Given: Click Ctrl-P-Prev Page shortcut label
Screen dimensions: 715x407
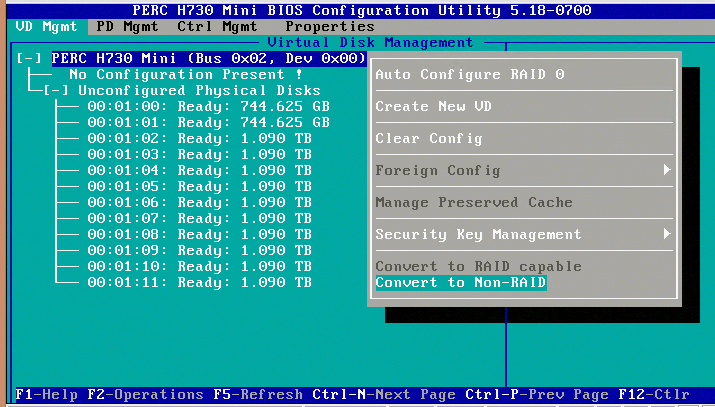Looking at the screenshot, I should pyautogui.click(x=537, y=394).
